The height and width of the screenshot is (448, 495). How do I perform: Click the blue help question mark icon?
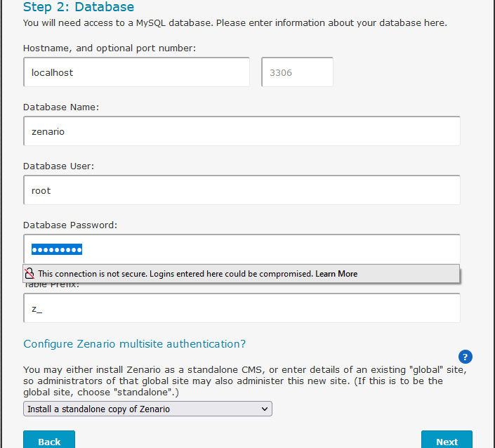(465, 356)
